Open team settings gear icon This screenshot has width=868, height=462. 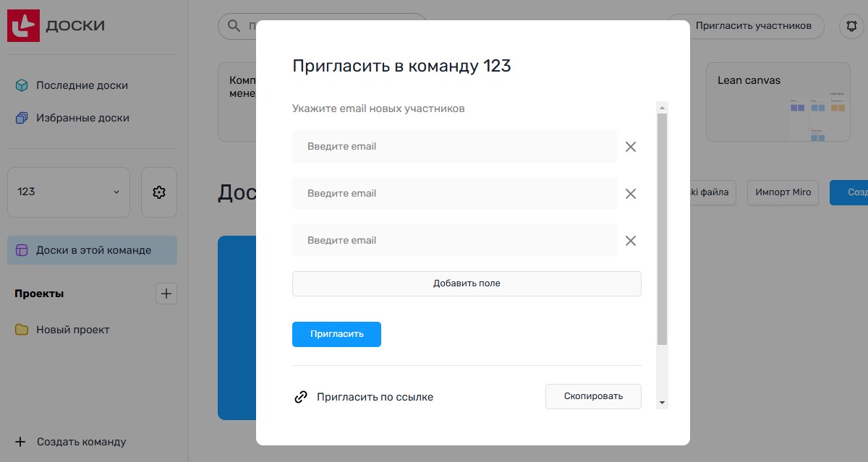[159, 192]
